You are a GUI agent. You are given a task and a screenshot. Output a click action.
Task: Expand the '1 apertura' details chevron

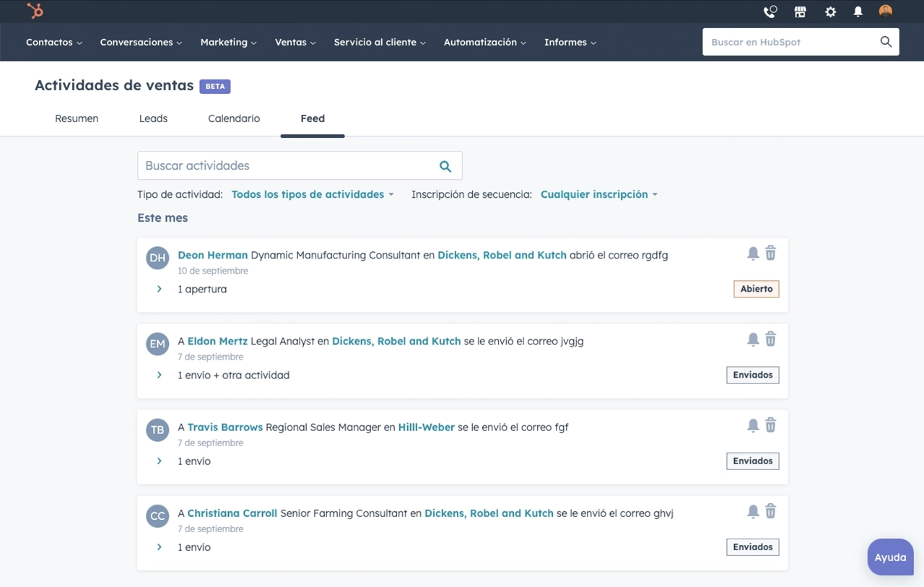pos(160,289)
